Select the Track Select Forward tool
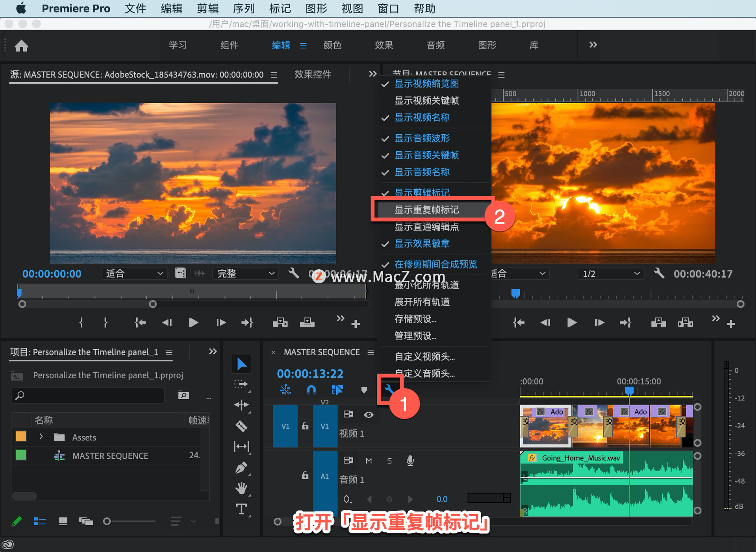 pos(241,384)
